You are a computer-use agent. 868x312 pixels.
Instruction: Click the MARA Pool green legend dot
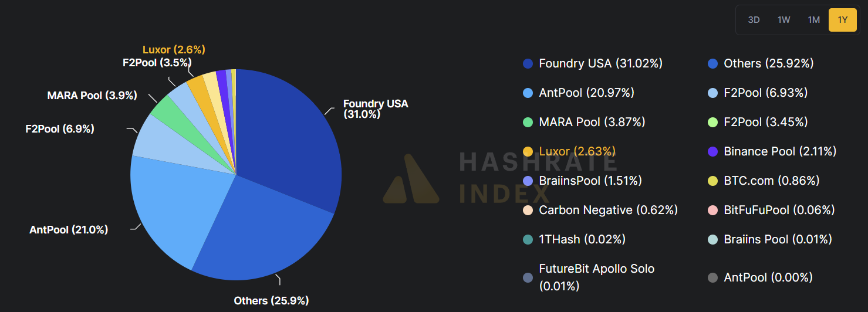(528, 122)
